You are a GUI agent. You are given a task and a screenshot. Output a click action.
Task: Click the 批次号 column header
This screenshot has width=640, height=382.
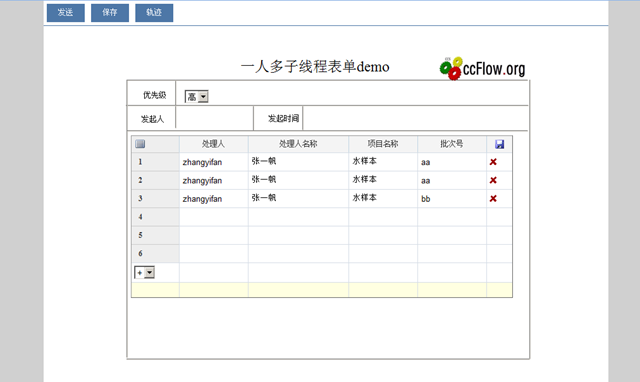pos(452,144)
